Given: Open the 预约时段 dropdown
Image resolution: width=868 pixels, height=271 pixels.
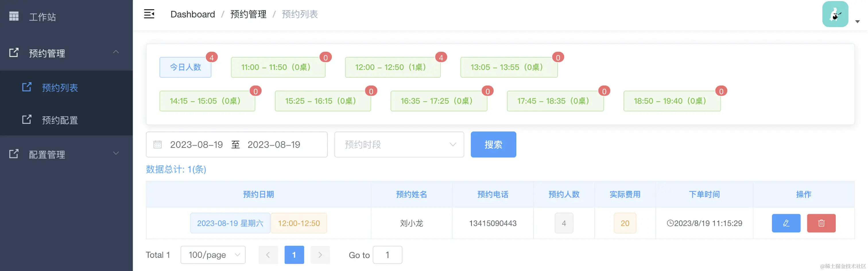Looking at the screenshot, I should [x=399, y=145].
